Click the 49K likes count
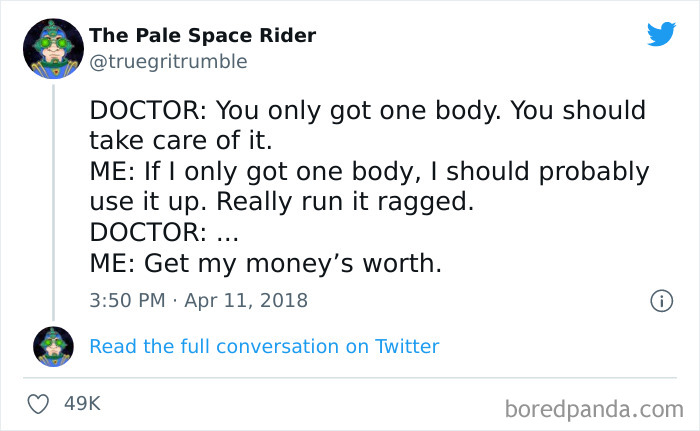 (82, 404)
